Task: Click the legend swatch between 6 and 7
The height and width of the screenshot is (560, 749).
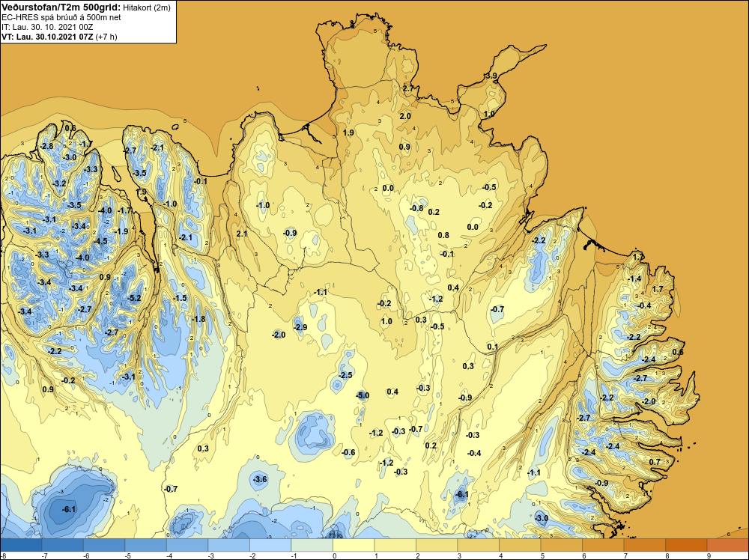Action: click(x=603, y=545)
